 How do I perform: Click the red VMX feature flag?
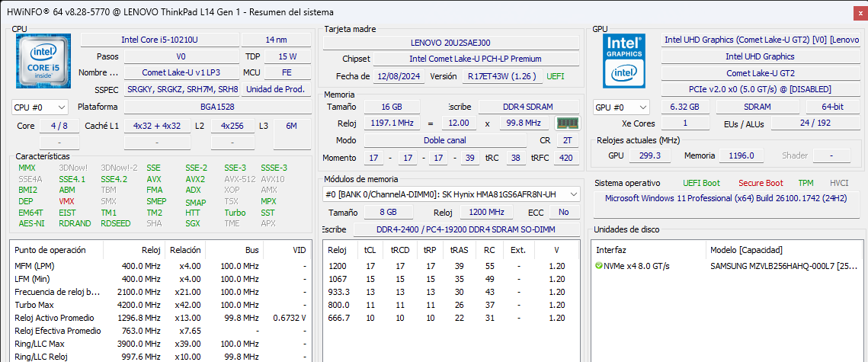coord(66,201)
